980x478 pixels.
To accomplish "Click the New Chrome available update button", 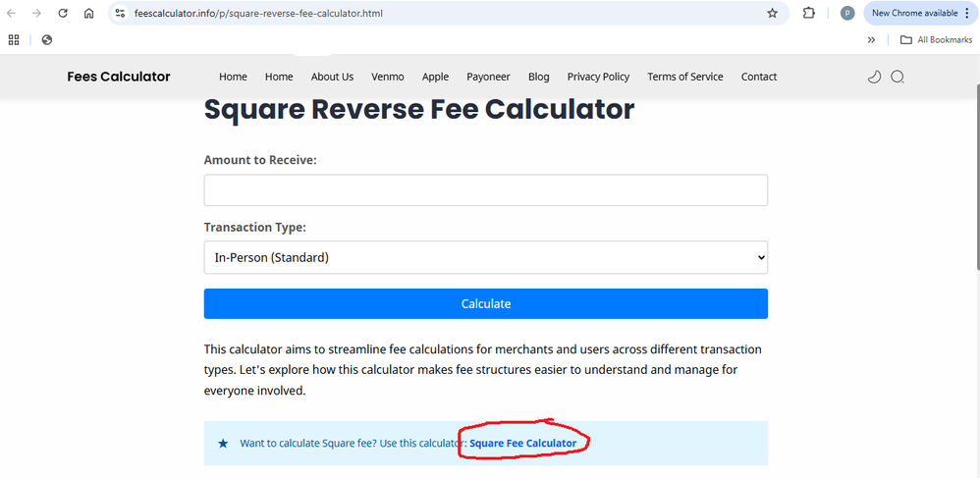I will click(x=914, y=14).
